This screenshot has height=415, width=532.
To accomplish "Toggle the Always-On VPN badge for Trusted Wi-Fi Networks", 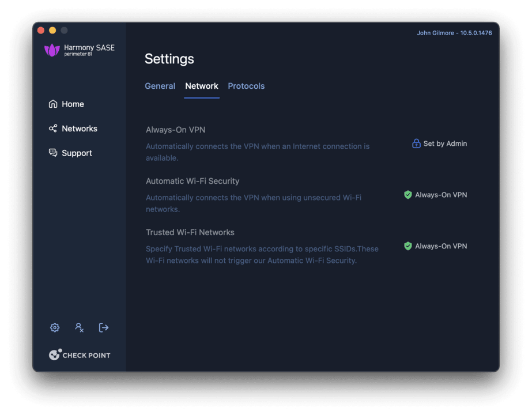I will 440,246.
